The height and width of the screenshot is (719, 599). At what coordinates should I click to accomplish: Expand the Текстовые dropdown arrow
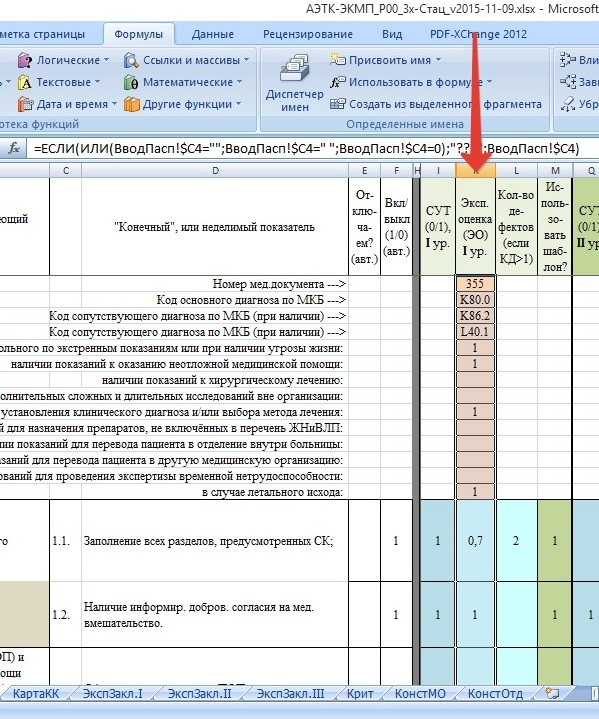tap(98, 82)
